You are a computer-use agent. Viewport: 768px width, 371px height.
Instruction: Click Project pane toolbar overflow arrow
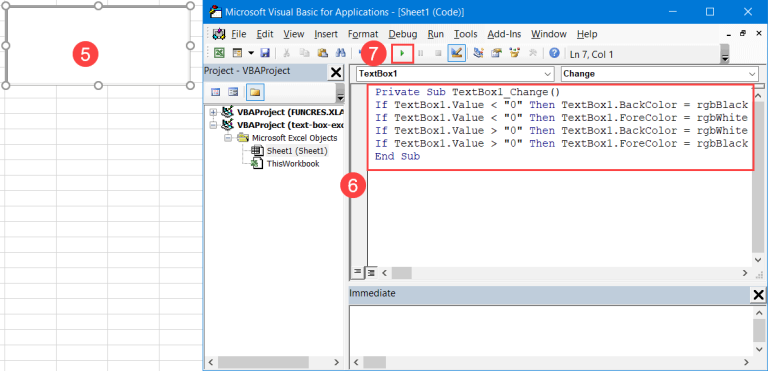click(x=340, y=93)
